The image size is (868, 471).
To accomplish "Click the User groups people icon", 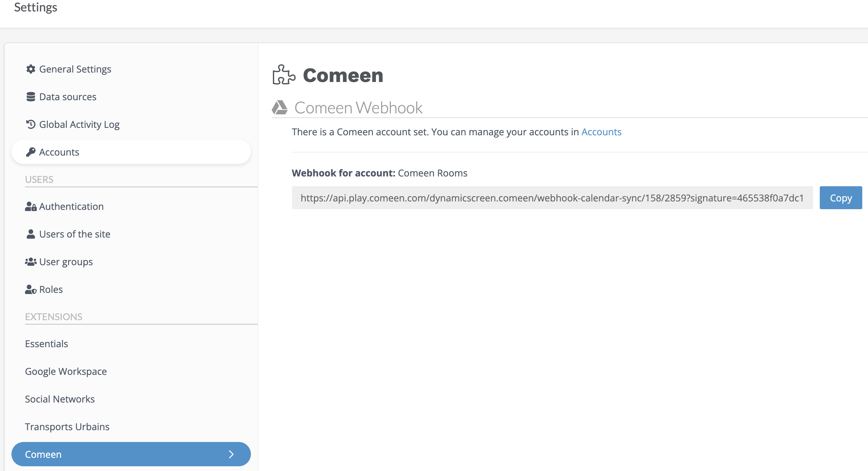I will pyautogui.click(x=31, y=262).
